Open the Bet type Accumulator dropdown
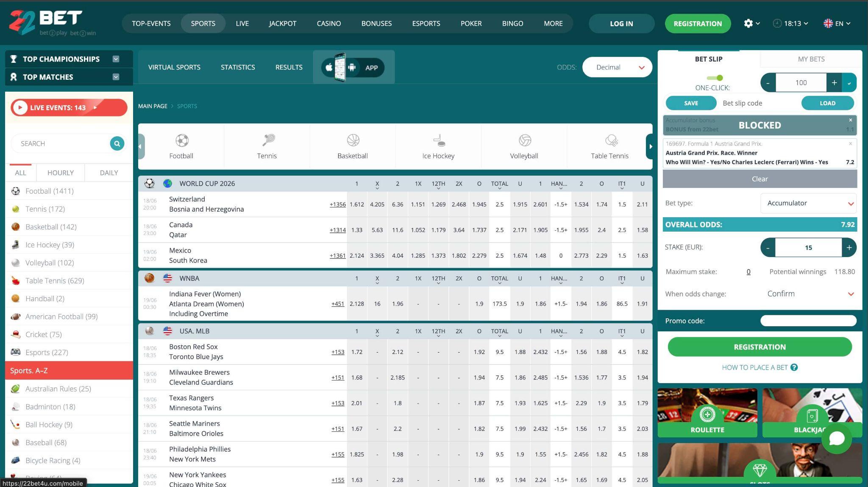 coord(809,203)
